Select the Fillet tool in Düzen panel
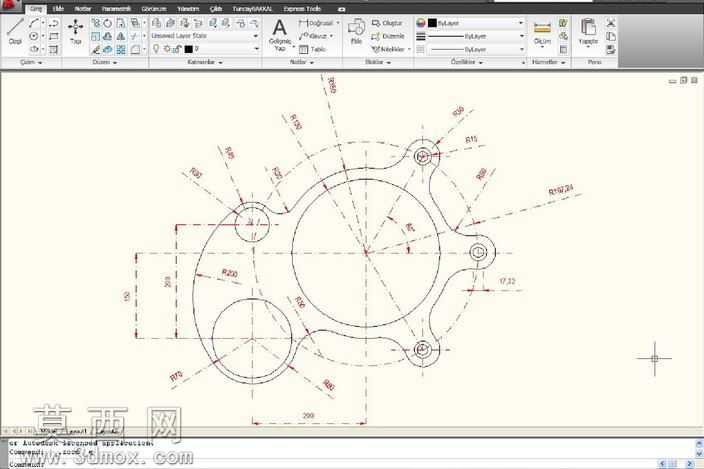This screenshot has height=469, width=704. pos(134,50)
